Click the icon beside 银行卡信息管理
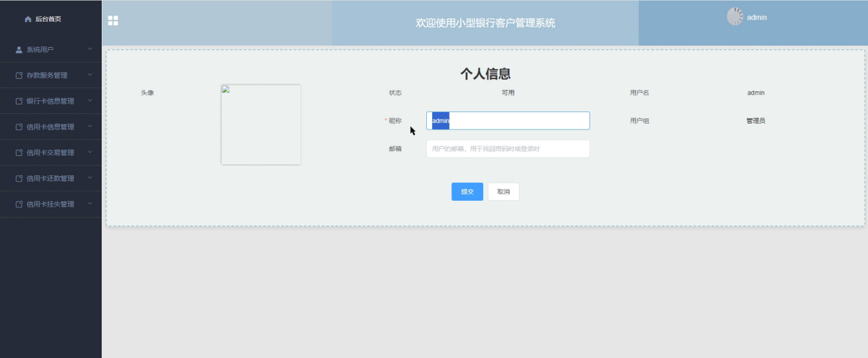 [x=19, y=101]
